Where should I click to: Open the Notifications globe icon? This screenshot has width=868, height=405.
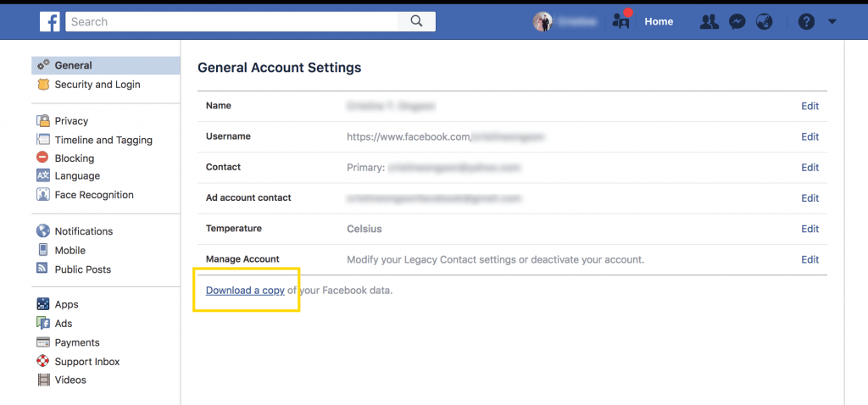coord(765,22)
